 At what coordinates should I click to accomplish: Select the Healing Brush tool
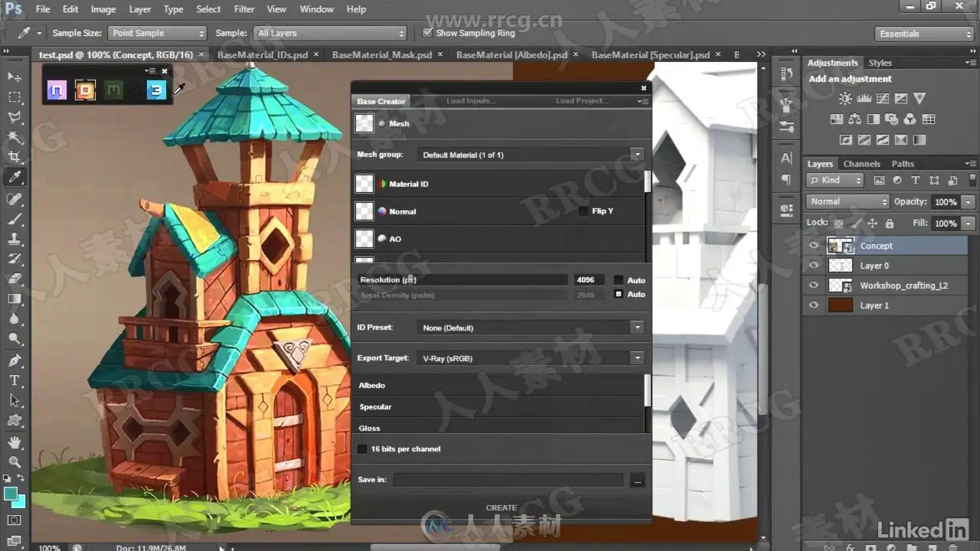point(14,199)
